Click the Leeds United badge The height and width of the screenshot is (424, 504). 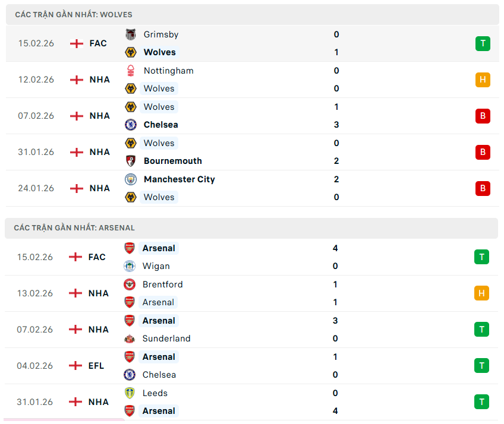pyautogui.click(x=130, y=393)
